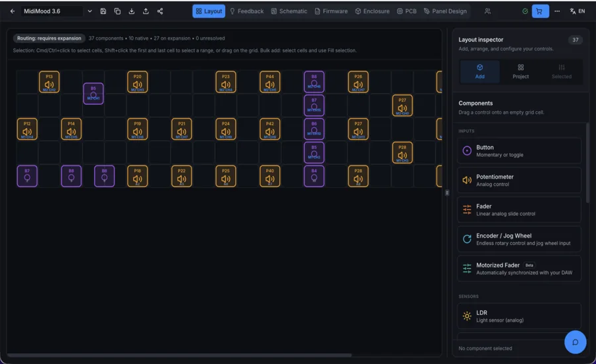Click the duplicate project icon
This screenshot has height=364, width=596.
pyautogui.click(x=117, y=11)
